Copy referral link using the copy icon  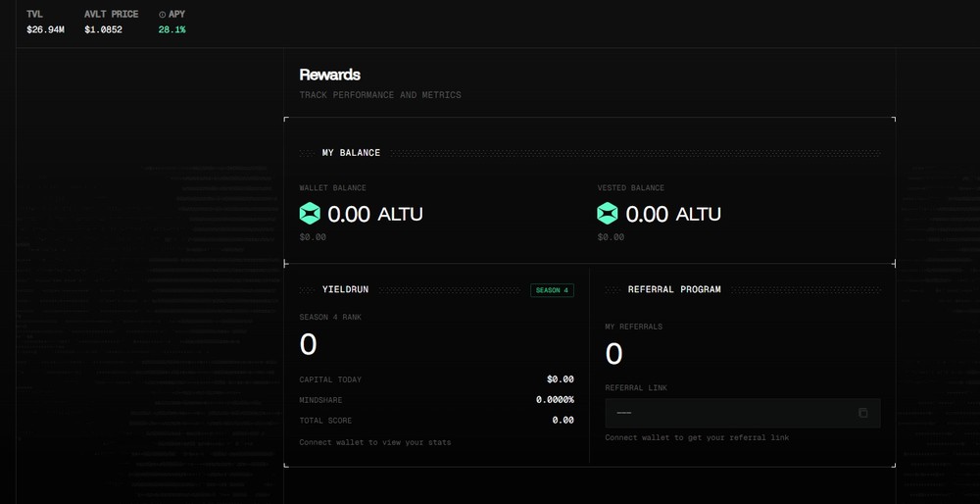coord(863,413)
